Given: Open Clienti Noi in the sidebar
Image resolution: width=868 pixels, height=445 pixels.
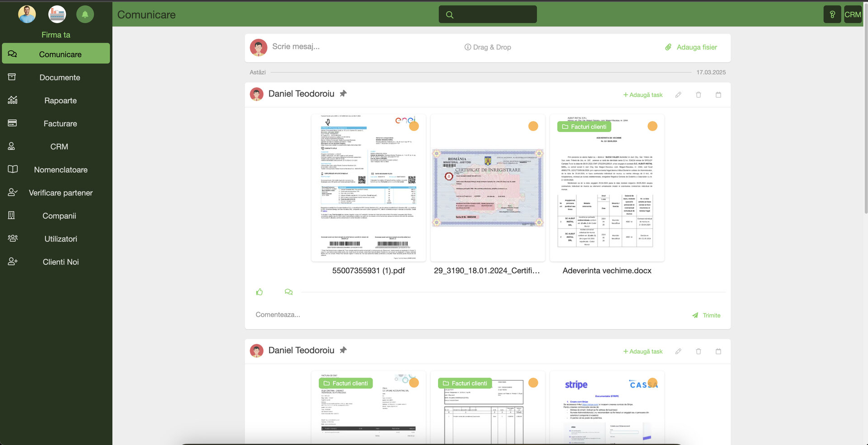Looking at the screenshot, I should (56, 262).
